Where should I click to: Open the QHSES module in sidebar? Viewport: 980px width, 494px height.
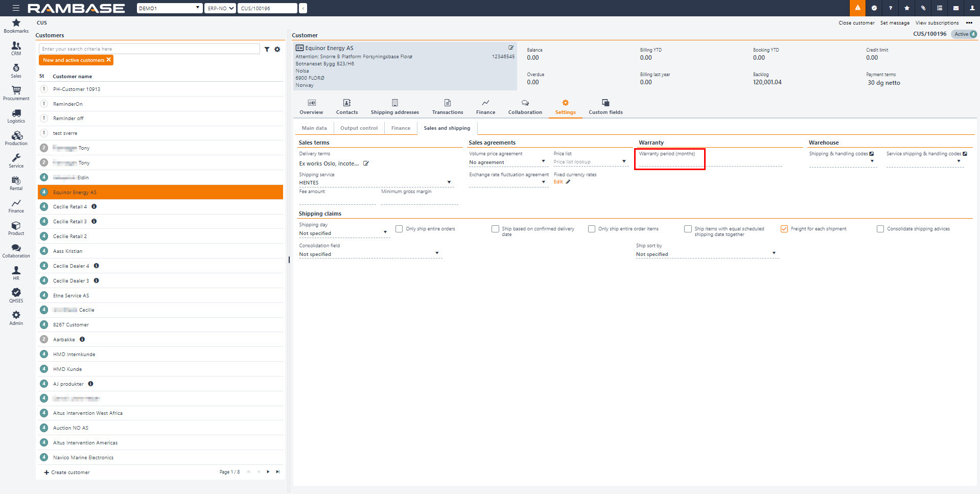pos(16,295)
